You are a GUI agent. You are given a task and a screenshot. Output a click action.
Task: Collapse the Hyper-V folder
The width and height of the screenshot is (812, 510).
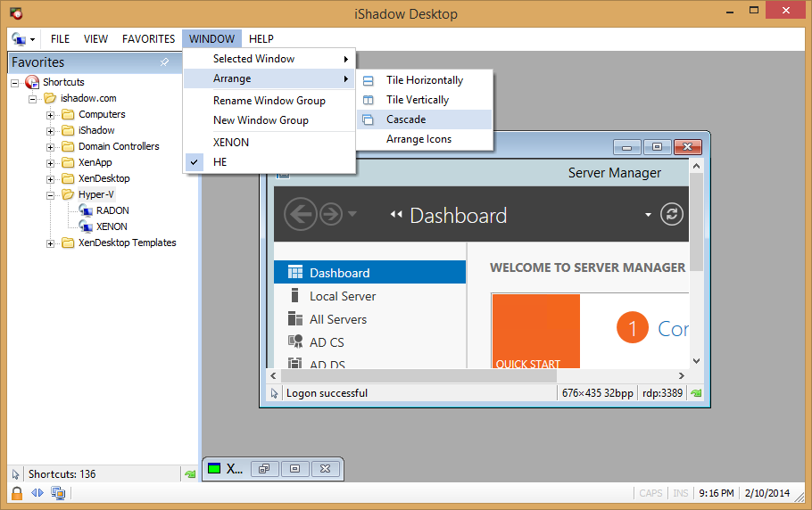(x=50, y=195)
